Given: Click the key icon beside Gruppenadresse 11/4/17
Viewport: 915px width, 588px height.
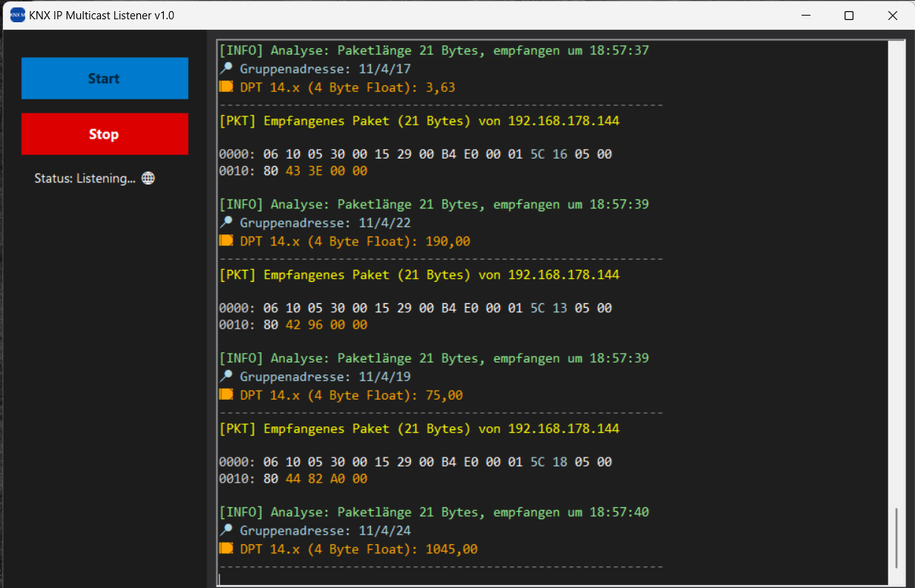Looking at the screenshot, I should (225, 67).
